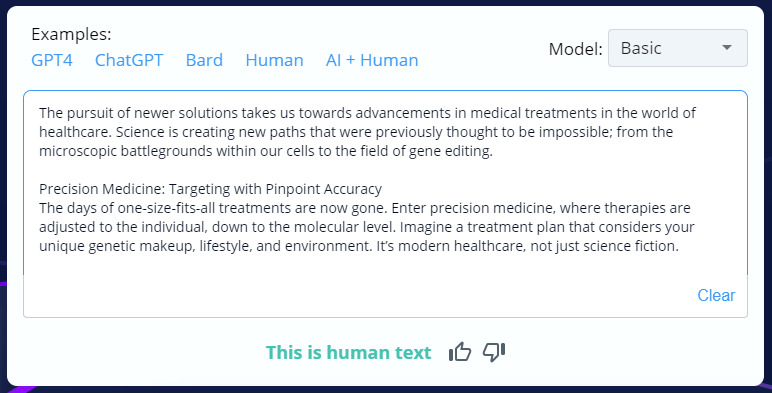Screen dimensions: 772x393
Task: Give thumbs up to the detection result
Action: click(460, 352)
